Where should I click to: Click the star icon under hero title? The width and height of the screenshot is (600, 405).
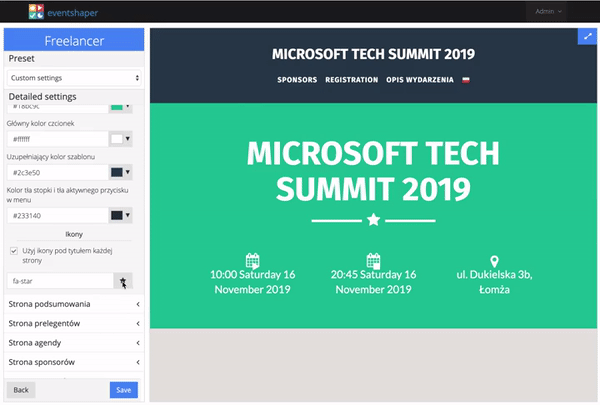[373, 220]
